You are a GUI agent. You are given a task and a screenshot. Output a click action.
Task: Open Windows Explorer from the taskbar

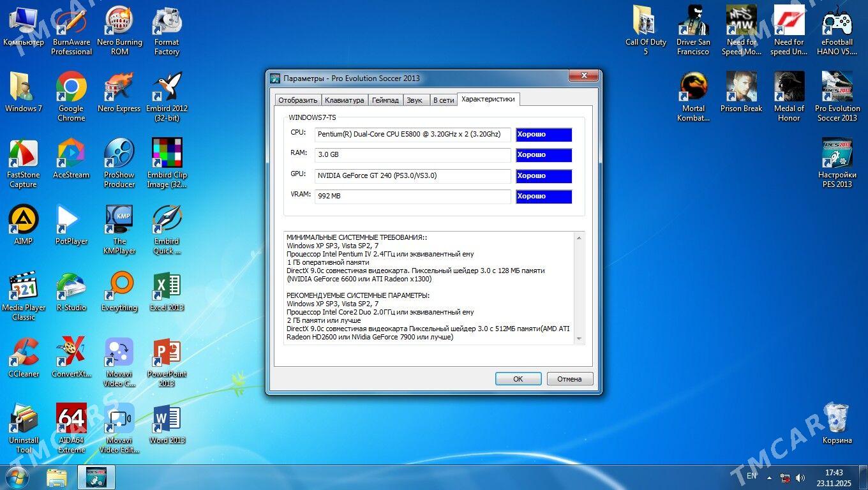[x=57, y=477]
